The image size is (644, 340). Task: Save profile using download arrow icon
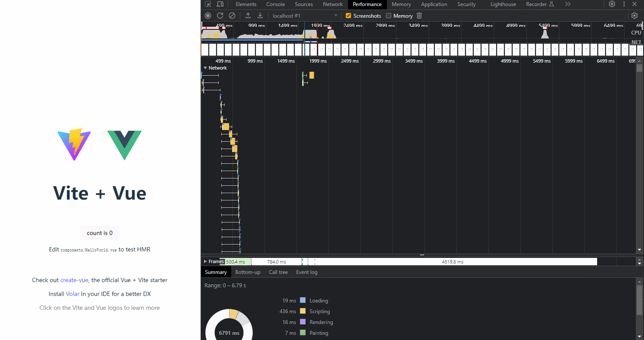(x=260, y=16)
